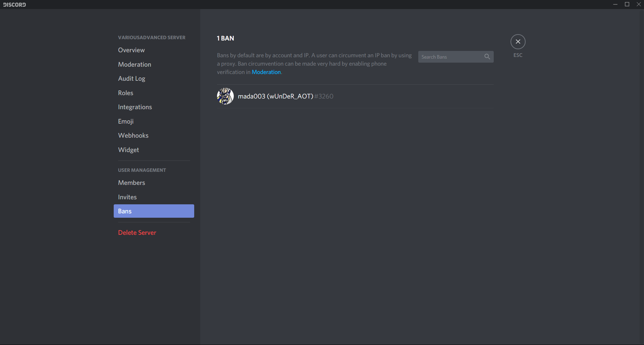The image size is (644, 345).
Task: Click the banned user mada003 avatar
Action: [225, 96]
